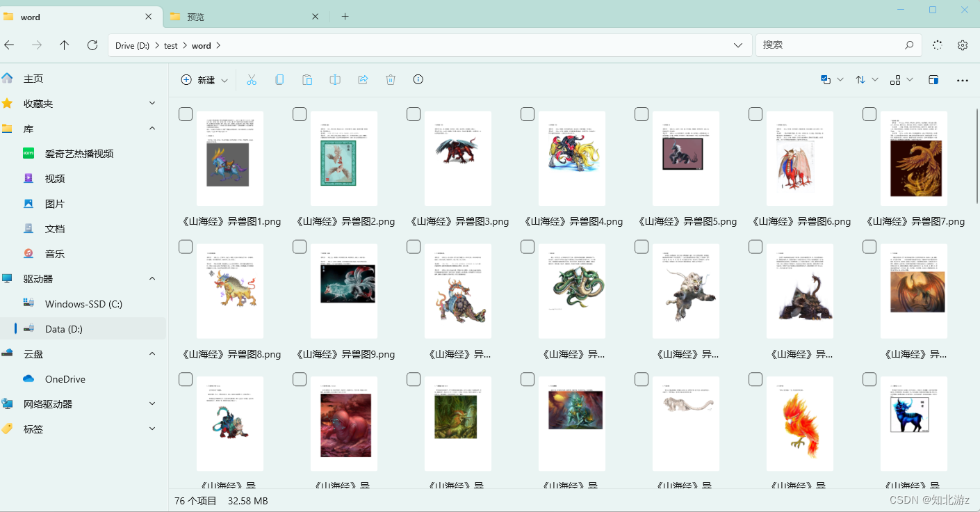Click the Delete trash icon
Viewport: 980px width, 512px height.
pyautogui.click(x=391, y=80)
